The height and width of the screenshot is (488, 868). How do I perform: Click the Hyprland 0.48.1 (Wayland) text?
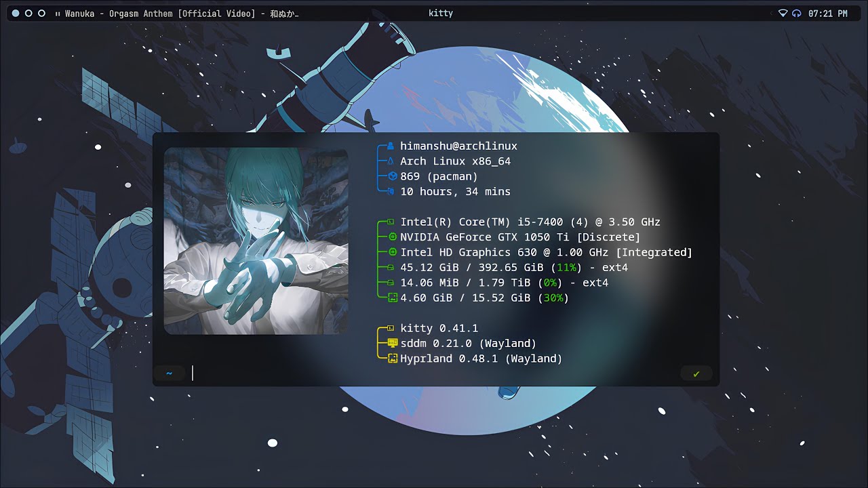point(481,359)
